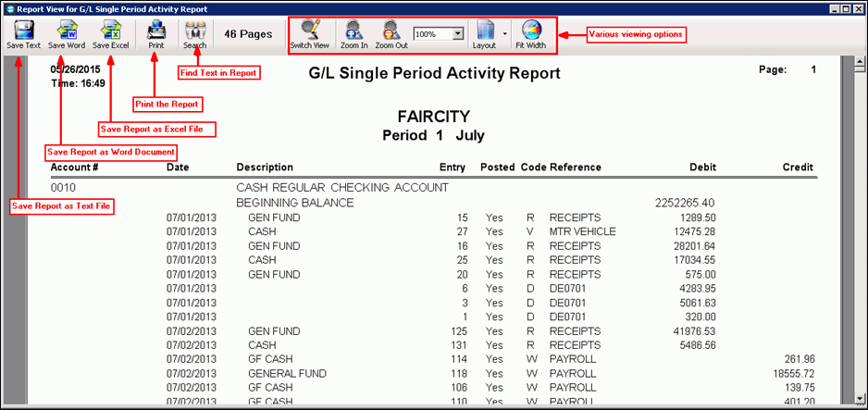The width and height of the screenshot is (868, 410).
Task: Click MTR VEHICLE reference
Action: point(582,231)
